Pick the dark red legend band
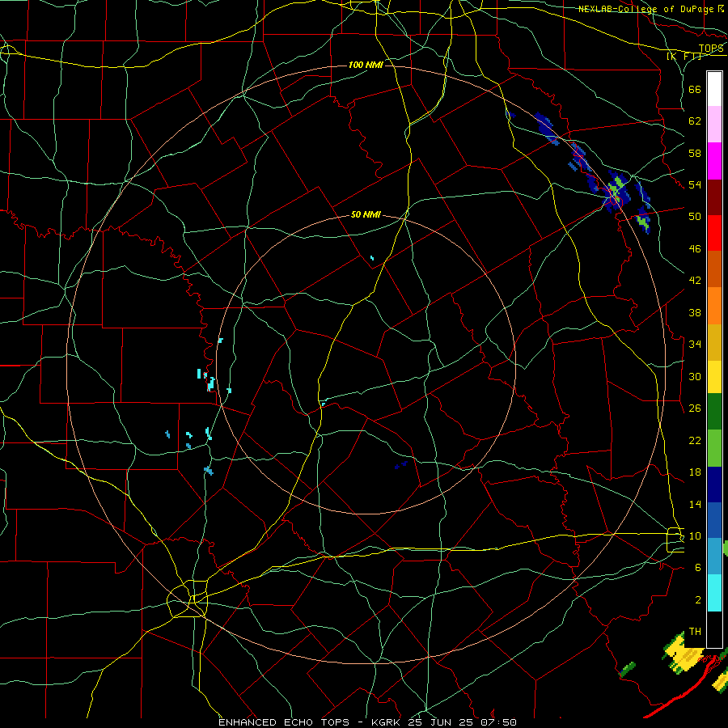This screenshot has width=728, height=728. (714, 197)
